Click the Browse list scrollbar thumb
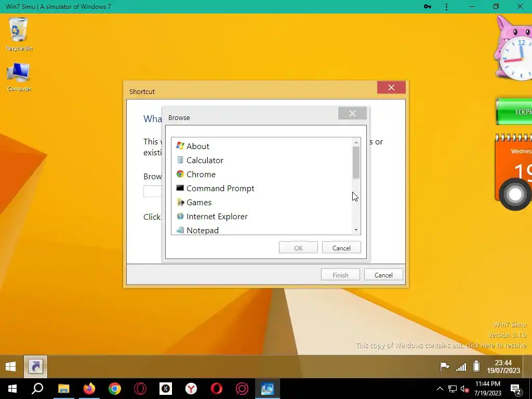Image resolution: width=532 pixels, height=399 pixels. click(x=356, y=163)
